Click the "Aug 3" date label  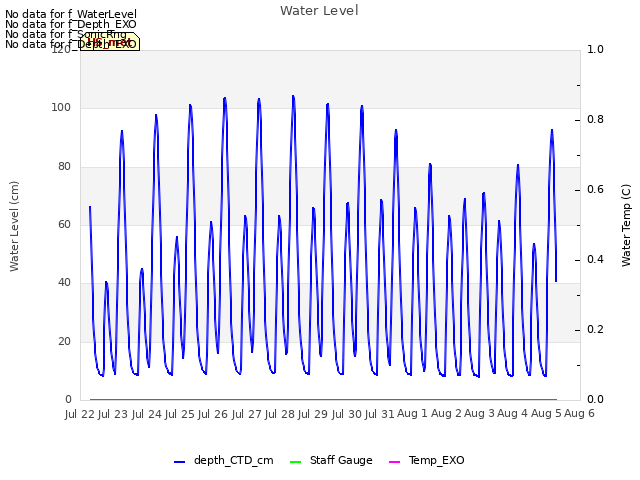click(480, 414)
